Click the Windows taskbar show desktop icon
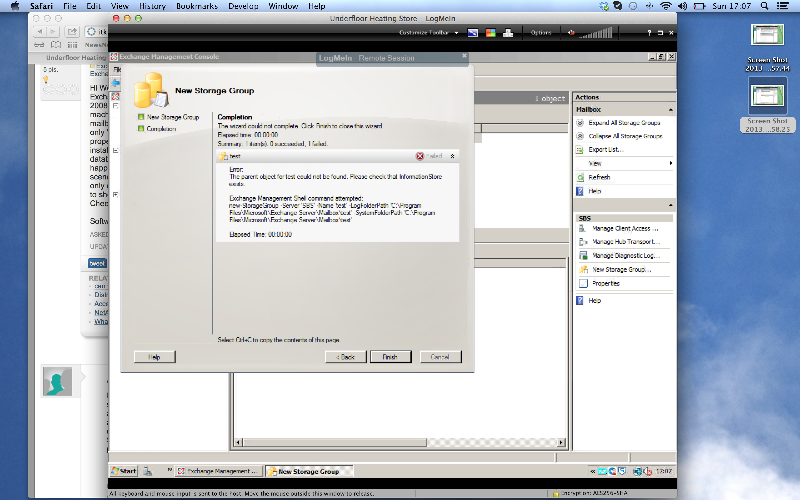The width and height of the screenshot is (800, 500). click(x=148, y=471)
